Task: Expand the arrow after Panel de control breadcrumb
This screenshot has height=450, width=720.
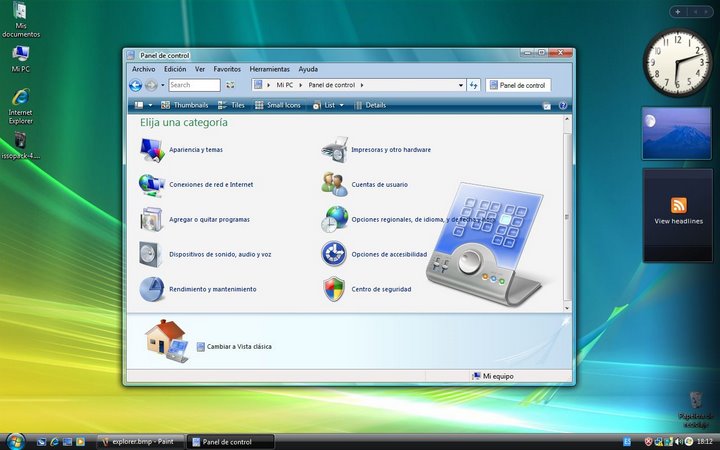Action: [x=362, y=85]
